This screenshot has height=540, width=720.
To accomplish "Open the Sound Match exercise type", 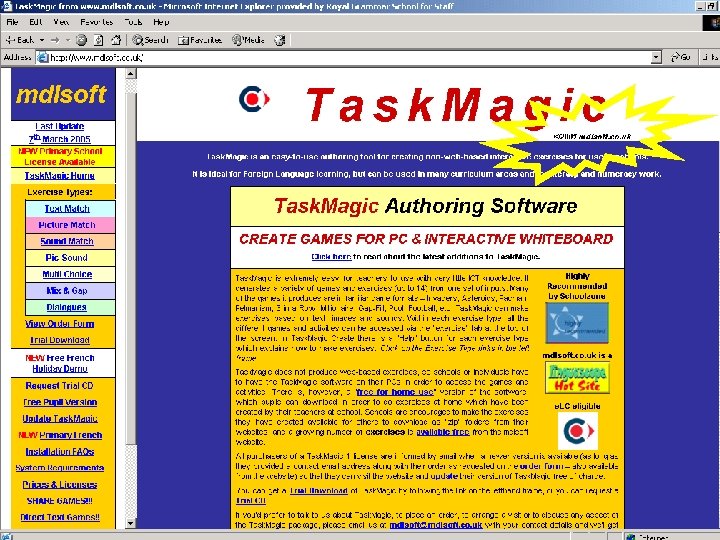I will [x=67, y=242].
